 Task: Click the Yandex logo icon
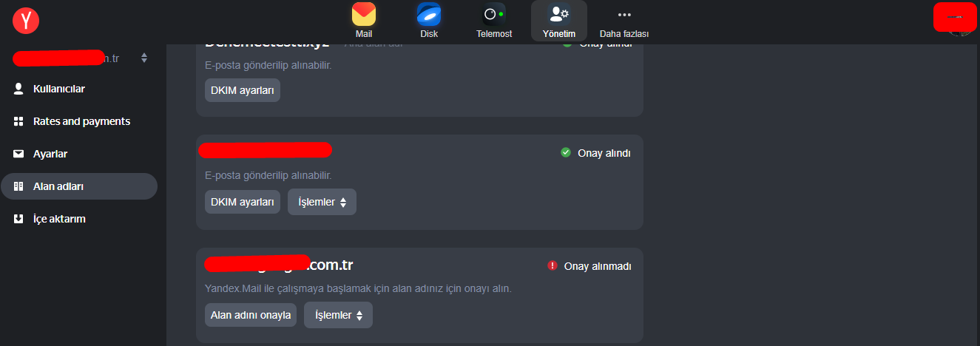[26, 20]
